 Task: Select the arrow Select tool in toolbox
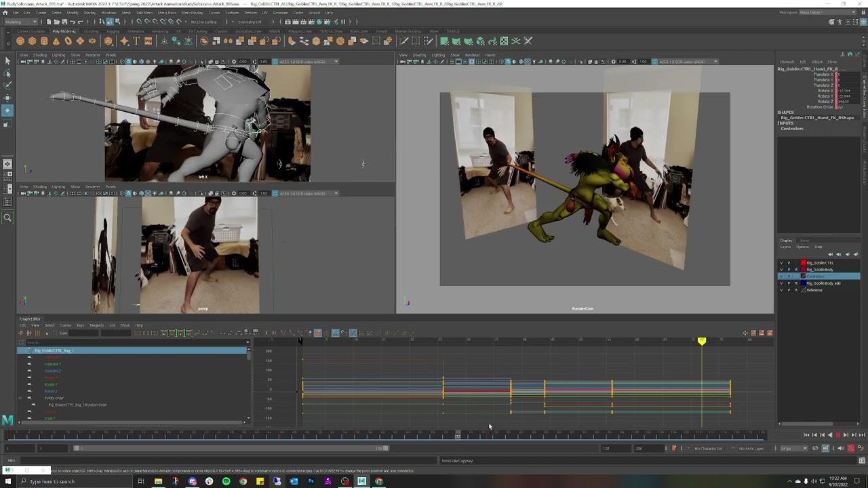(x=7, y=61)
